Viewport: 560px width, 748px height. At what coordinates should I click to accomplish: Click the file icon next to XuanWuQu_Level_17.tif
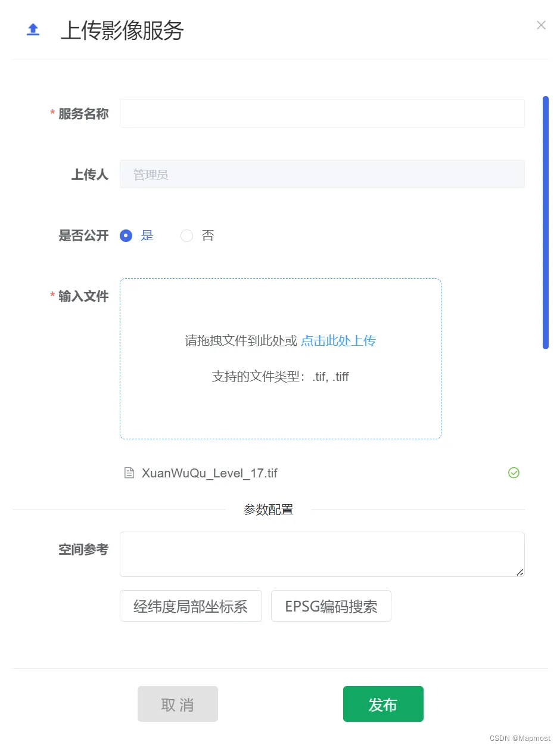point(129,473)
